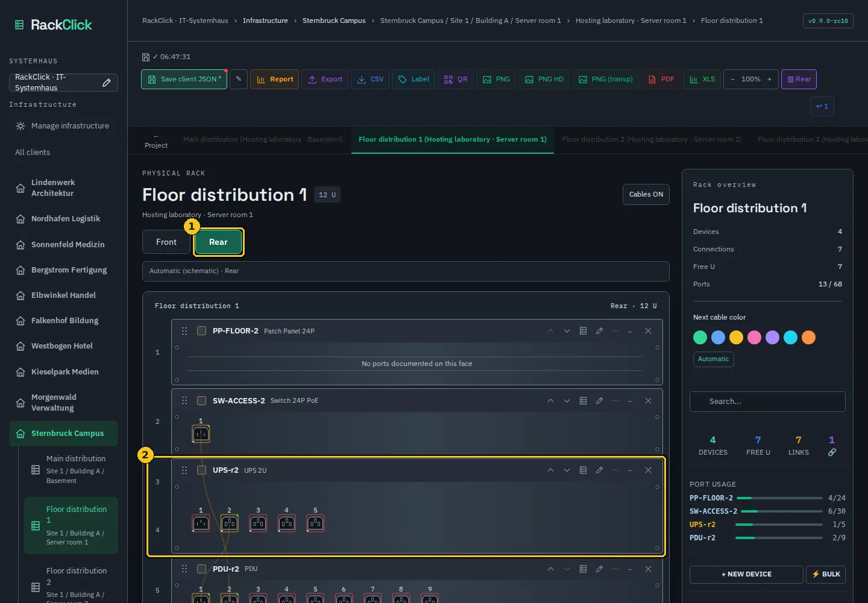Screen dimensions: 868x603
Task: Move UPS-r2 up using the up chevron
Action: [550, 470]
